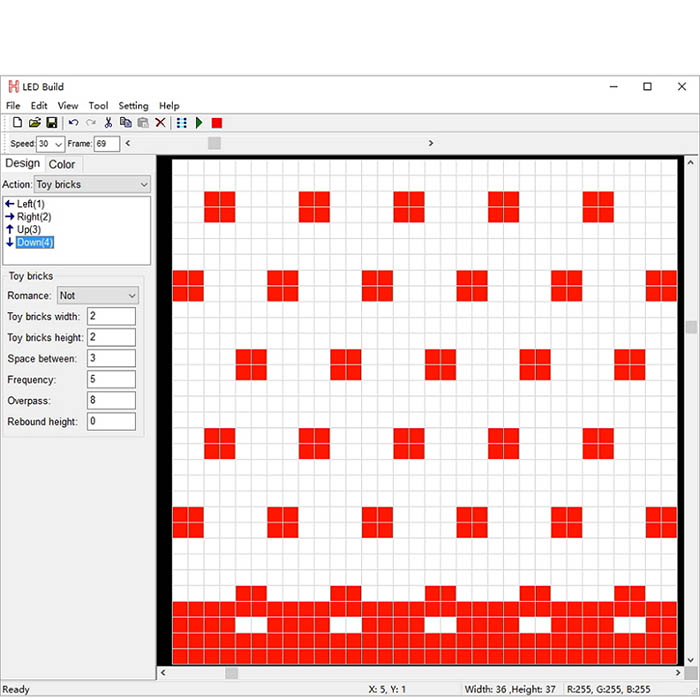Click the Frequency value field
The height and width of the screenshot is (700, 700).
pyautogui.click(x=111, y=379)
